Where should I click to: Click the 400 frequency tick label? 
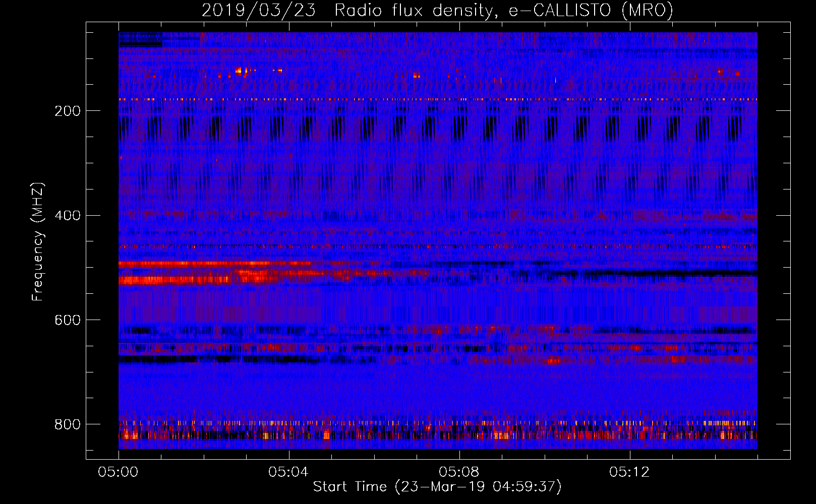(x=68, y=216)
